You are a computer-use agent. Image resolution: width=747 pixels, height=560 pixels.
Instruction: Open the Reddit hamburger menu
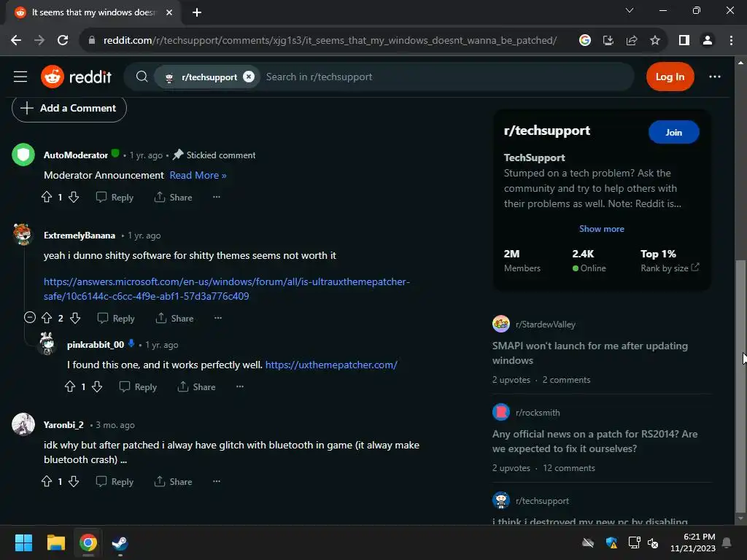point(20,77)
